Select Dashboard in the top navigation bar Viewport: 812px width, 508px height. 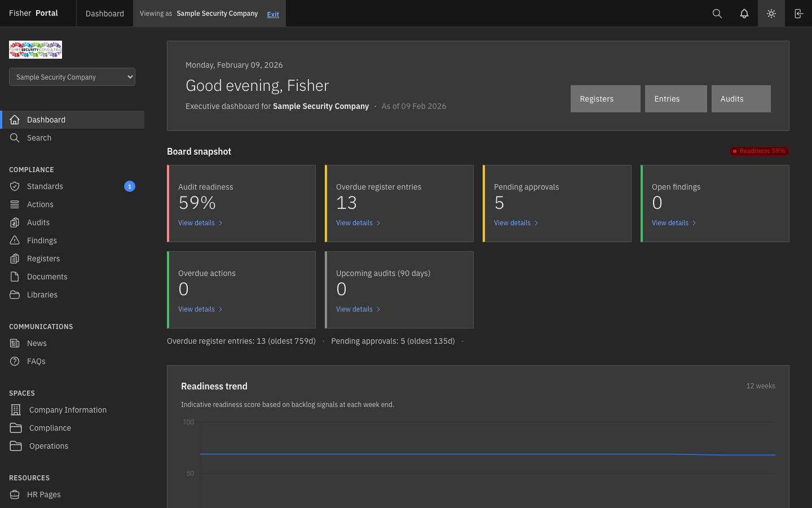pos(104,13)
